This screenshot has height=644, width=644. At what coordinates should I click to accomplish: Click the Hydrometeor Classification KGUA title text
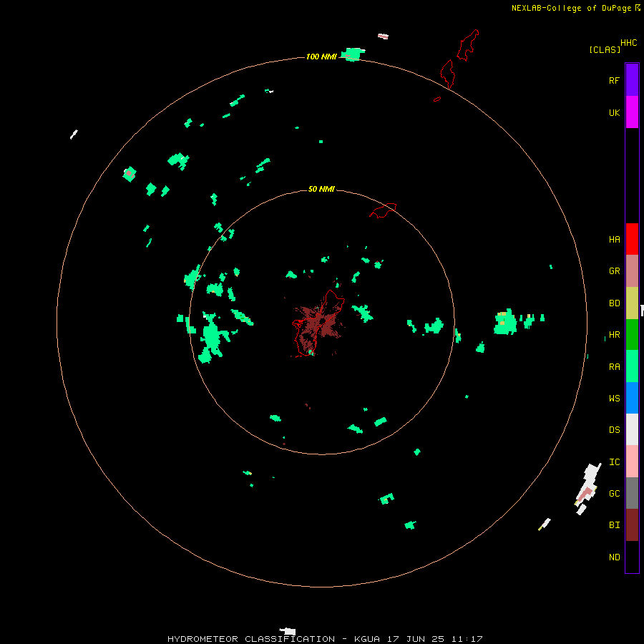(x=325, y=639)
